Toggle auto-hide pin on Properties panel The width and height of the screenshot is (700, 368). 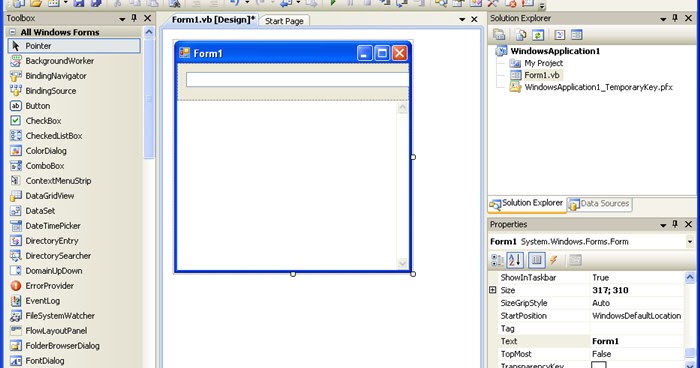(675, 224)
